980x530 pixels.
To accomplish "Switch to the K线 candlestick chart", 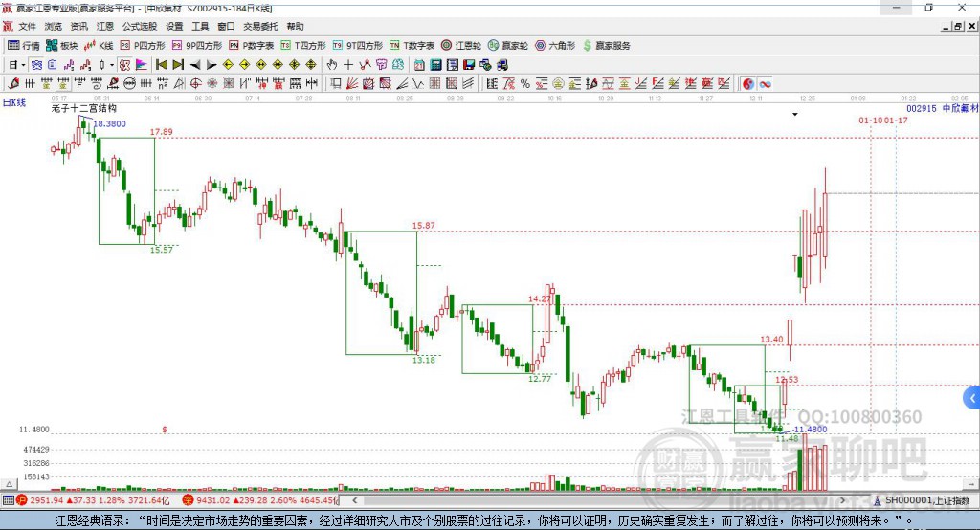I will coord(99,46).
